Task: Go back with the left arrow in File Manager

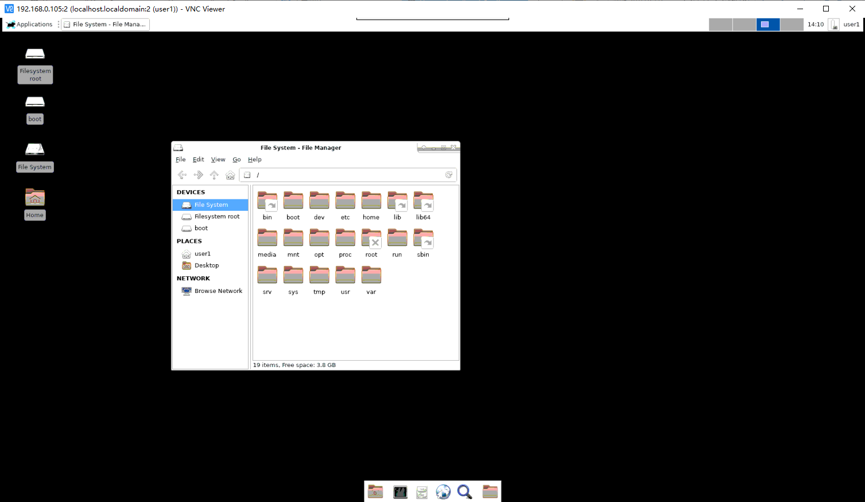Action: (182, 175)
